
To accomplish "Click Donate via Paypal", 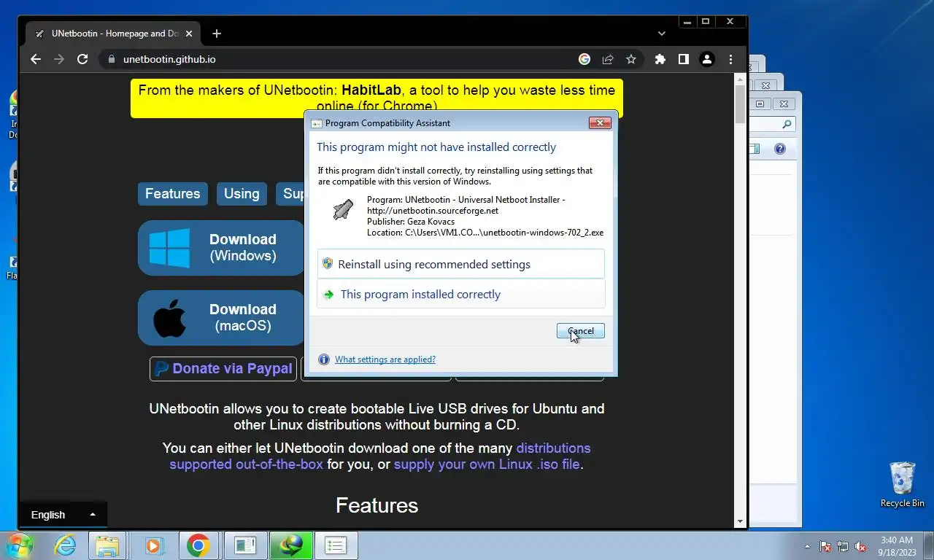I will click(x=223, y=369).
